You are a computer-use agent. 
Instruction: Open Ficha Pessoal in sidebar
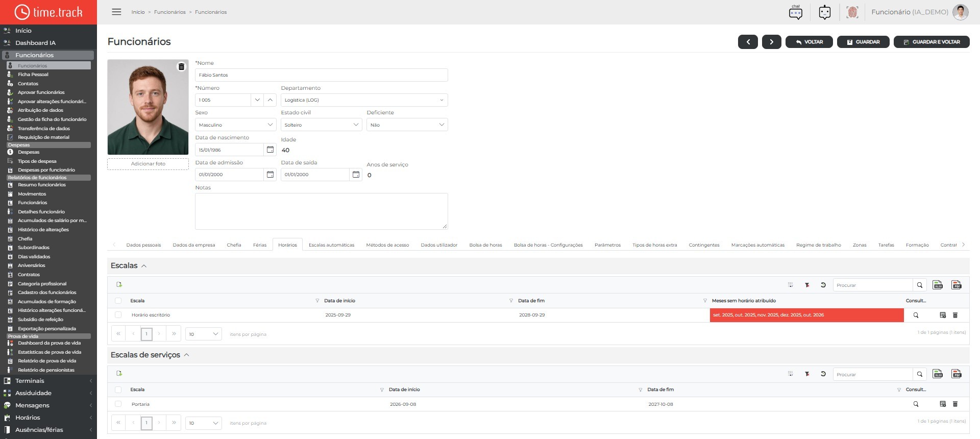(x=33, y=75)
